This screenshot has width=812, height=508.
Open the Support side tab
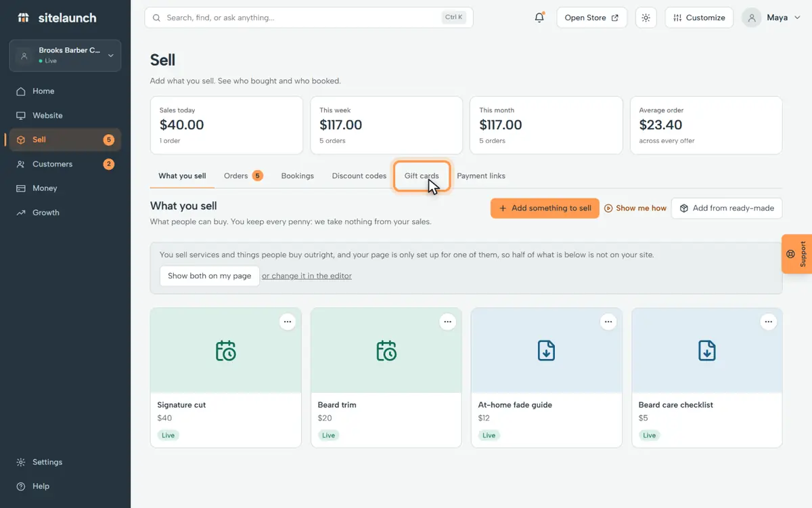pyautogui.click(x=797, y=254)
